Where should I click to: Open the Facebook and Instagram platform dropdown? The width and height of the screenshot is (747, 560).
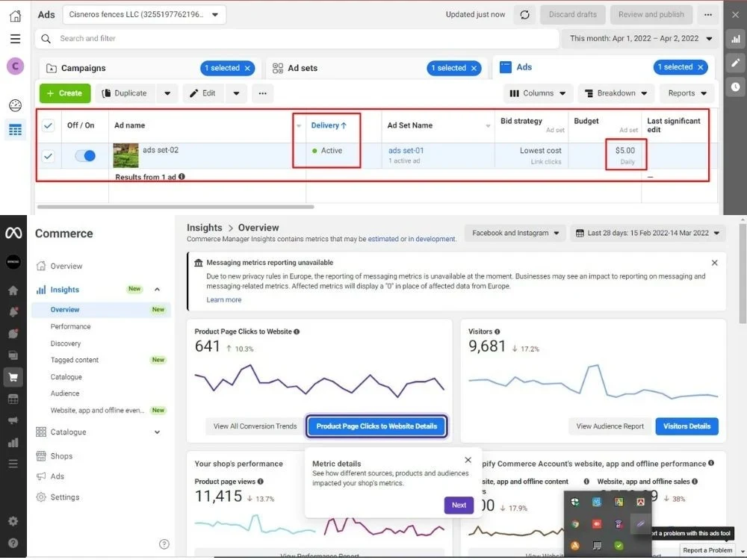515,233
